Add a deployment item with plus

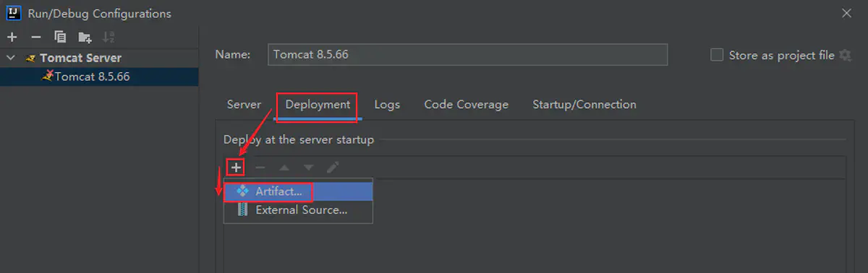(236, 168)
